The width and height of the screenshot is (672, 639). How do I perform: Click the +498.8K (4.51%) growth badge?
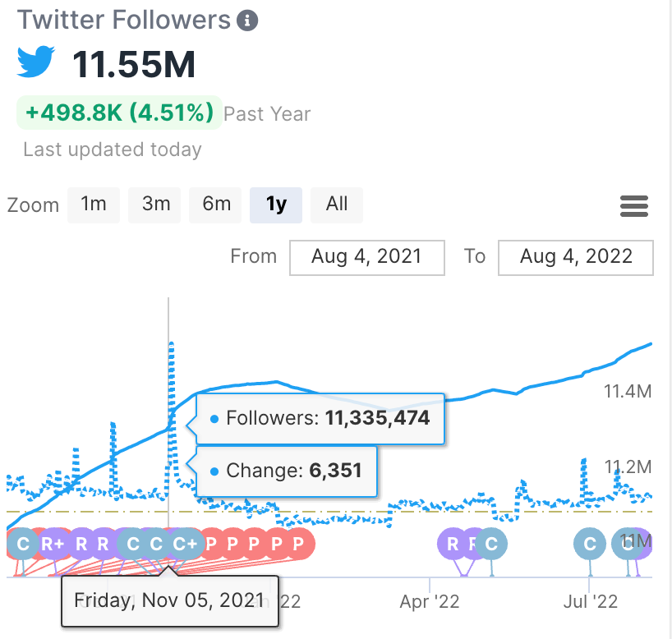[x=119, y=113]
